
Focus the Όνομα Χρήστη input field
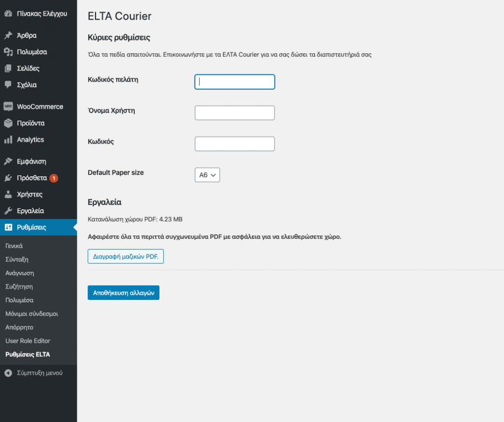coord(235,113)
